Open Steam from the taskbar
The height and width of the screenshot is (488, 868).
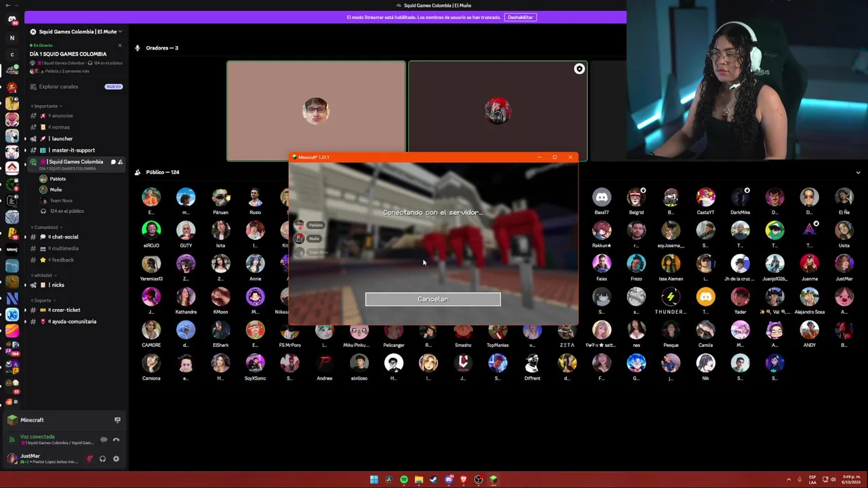[x=434, y=480]
